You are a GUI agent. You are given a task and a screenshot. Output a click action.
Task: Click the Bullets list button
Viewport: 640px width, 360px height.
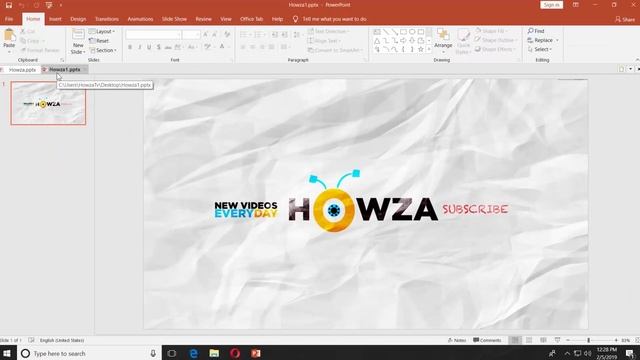pos(245,35)
